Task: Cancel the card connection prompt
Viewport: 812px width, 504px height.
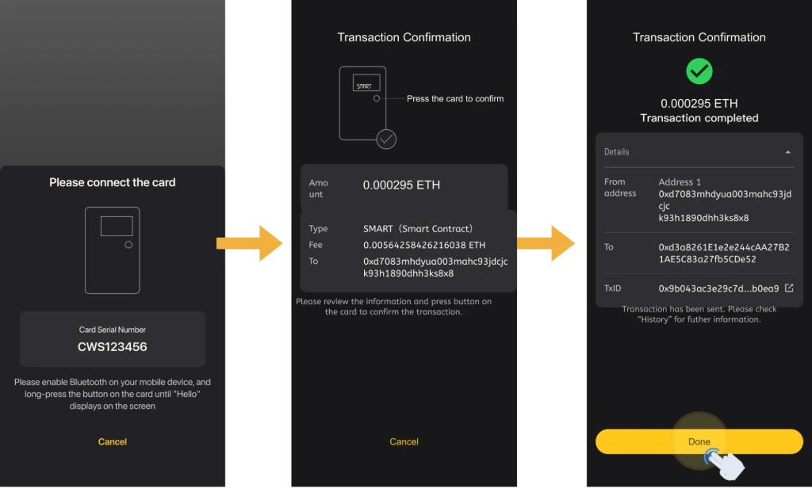Action: (x=113, y=441)
